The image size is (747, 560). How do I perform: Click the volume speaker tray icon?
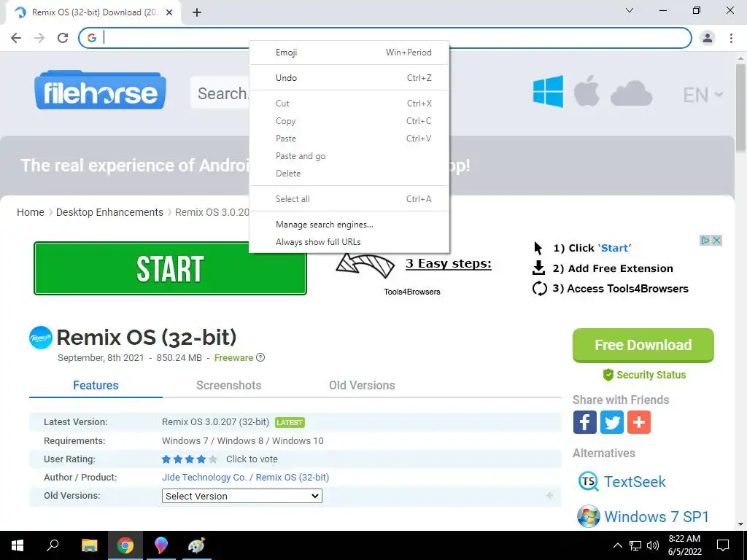pos(653,545)
